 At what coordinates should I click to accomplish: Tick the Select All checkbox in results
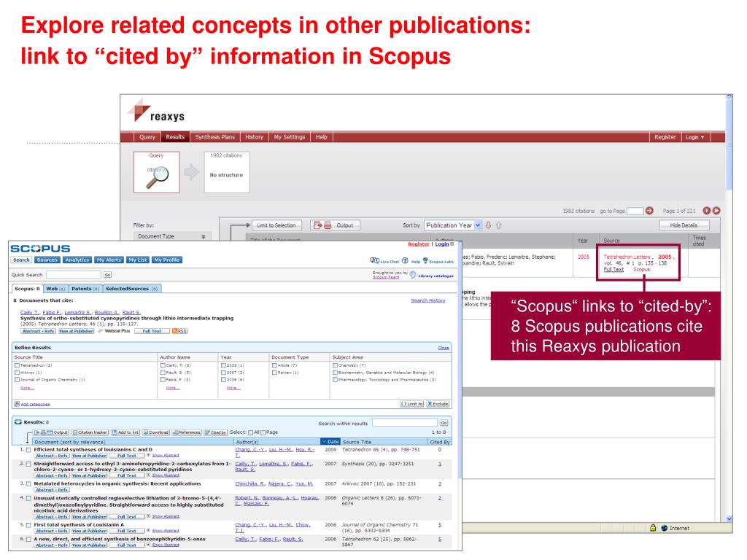[x=251, y=433]
